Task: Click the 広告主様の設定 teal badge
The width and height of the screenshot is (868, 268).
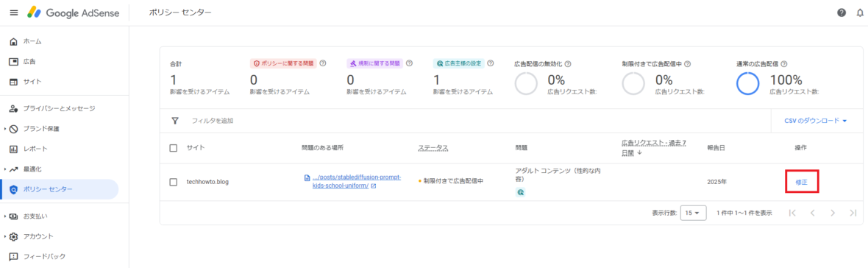Action: coord(458,63)
